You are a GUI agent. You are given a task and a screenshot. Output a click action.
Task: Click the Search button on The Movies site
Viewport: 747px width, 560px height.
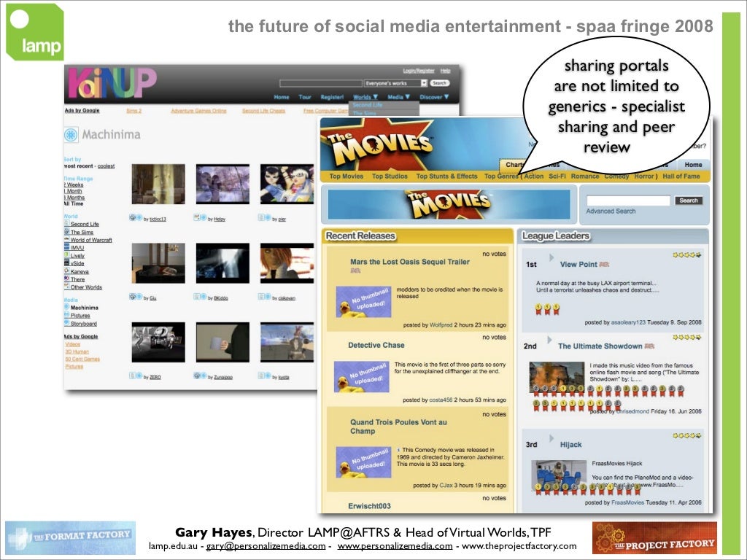tap(689, 201)
